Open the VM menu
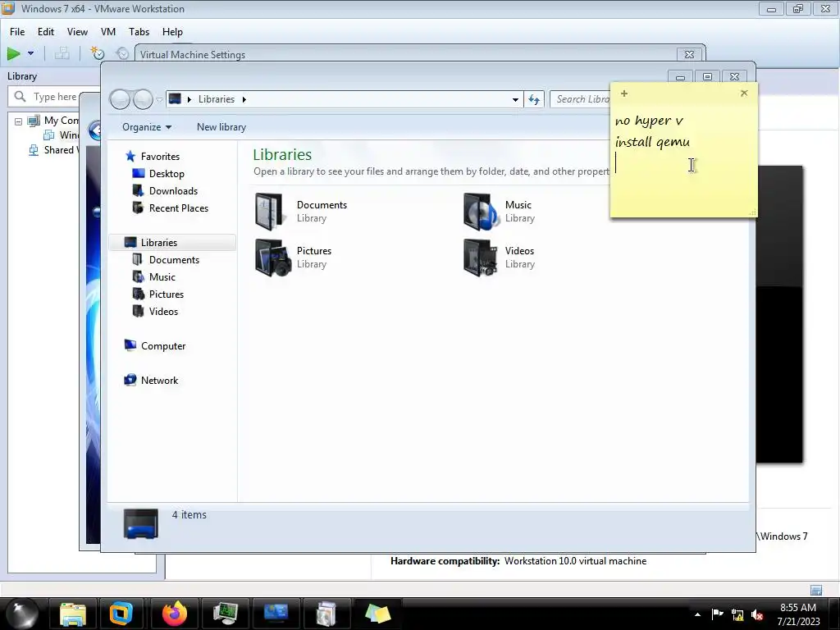This screenshot has height=630, width=840. (108, 32)
